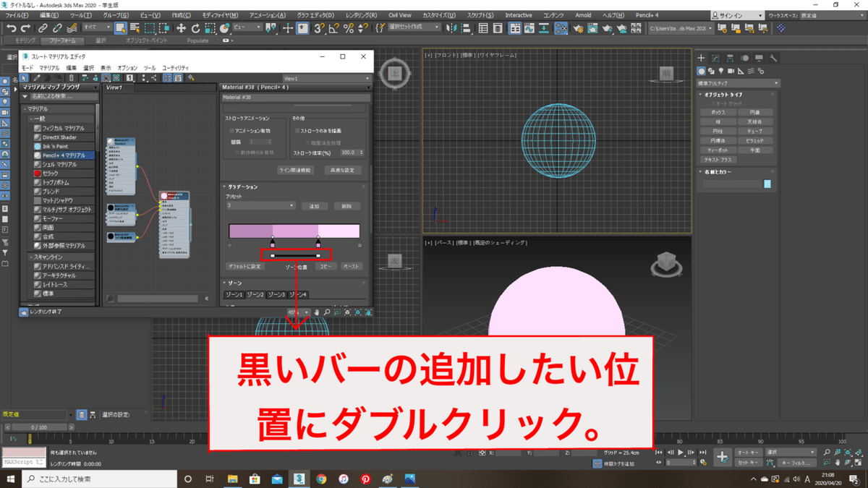Viewport: 868px width, 488px height.
Task: Open the Utilities wrench tab
Action: point(773,58)
